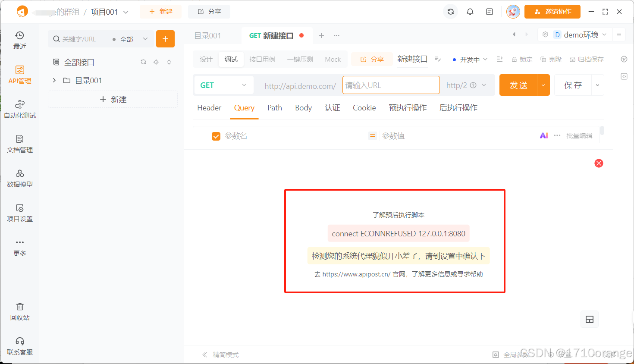Open the API管理 section in the sidebar
This screenshot has height=364, width=634.
click(x=19, y=74)
